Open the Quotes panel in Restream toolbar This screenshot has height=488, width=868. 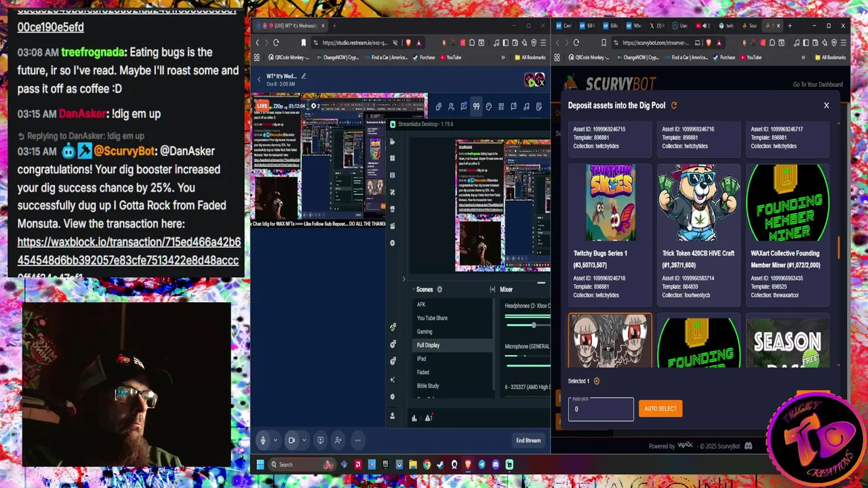coord(476,106)
